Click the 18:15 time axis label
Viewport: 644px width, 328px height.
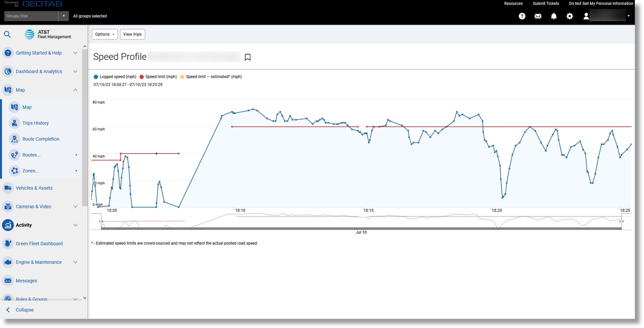(x=369, y=210)
